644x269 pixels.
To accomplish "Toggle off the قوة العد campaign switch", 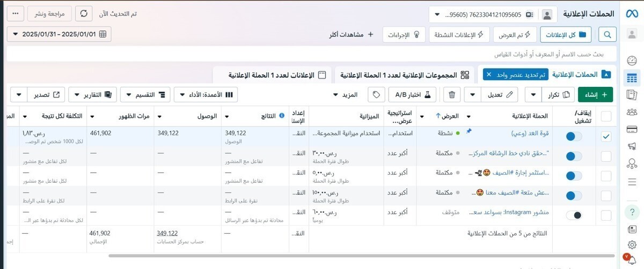I will coord(574,137).
